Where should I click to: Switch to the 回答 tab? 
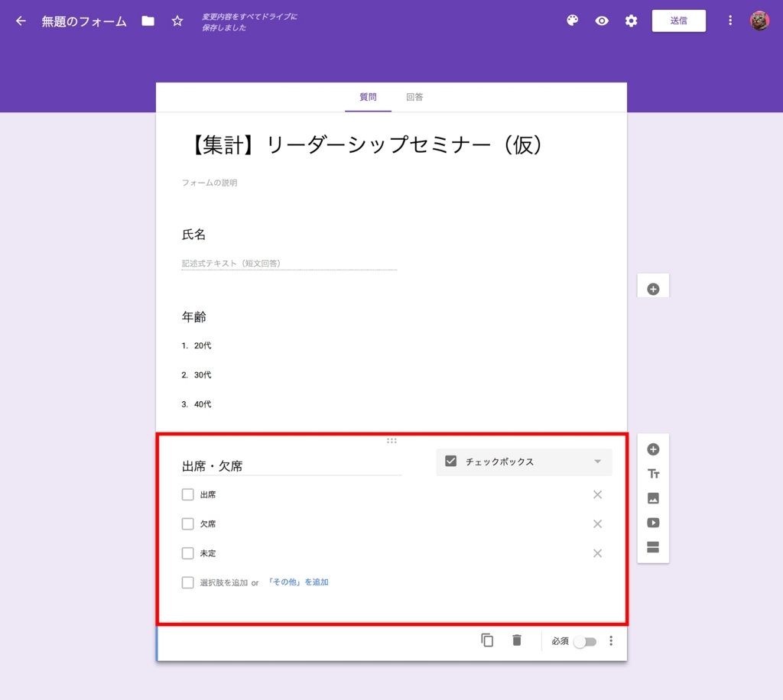coord(414,97)
